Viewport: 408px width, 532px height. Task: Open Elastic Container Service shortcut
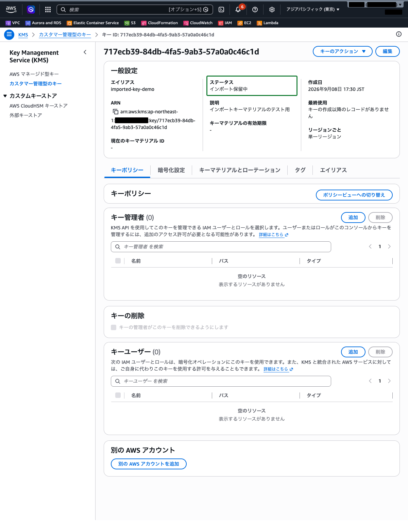tap(93, 23)
